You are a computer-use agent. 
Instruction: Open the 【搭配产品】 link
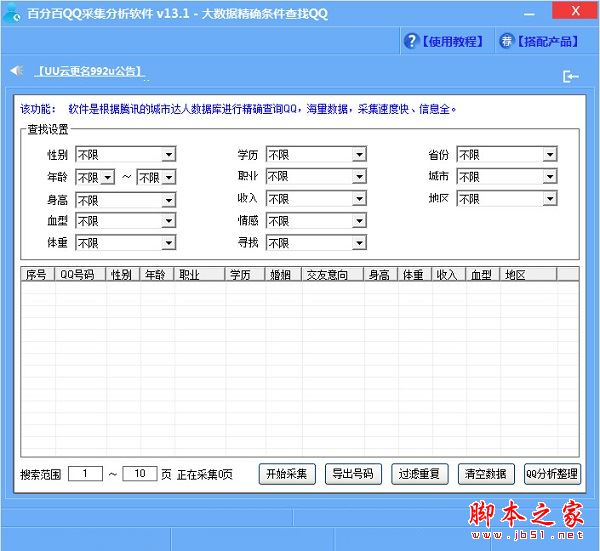click(x=547, y=41)
